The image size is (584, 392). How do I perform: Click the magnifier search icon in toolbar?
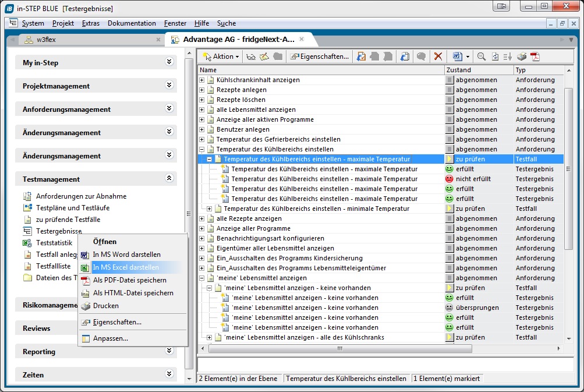click(x=482, y=56)
